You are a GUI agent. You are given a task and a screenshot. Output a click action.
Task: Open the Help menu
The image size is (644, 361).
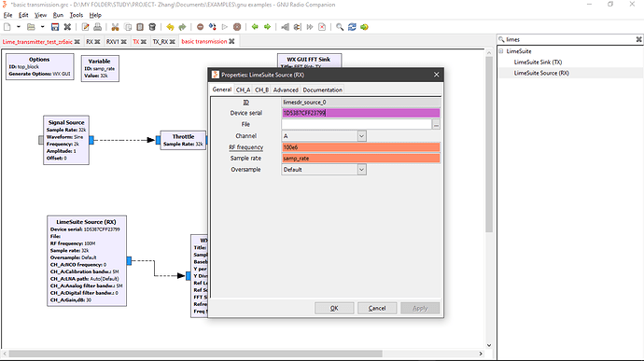[x=95, y=15]
